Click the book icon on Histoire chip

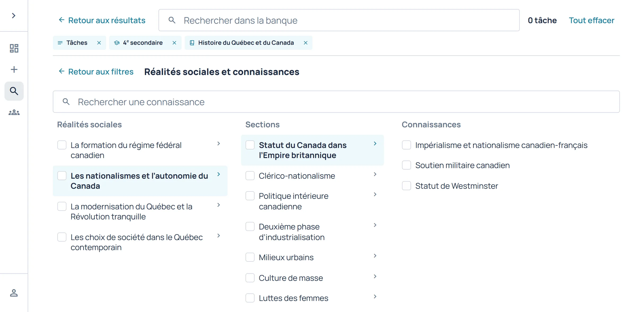tap(192, 43)
